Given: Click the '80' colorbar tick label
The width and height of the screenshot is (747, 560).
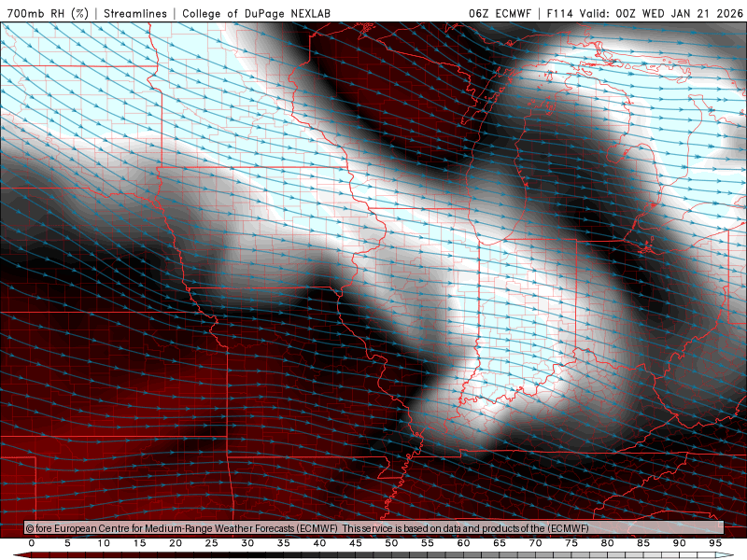Looking at the screenshot, I should [608, 543].
